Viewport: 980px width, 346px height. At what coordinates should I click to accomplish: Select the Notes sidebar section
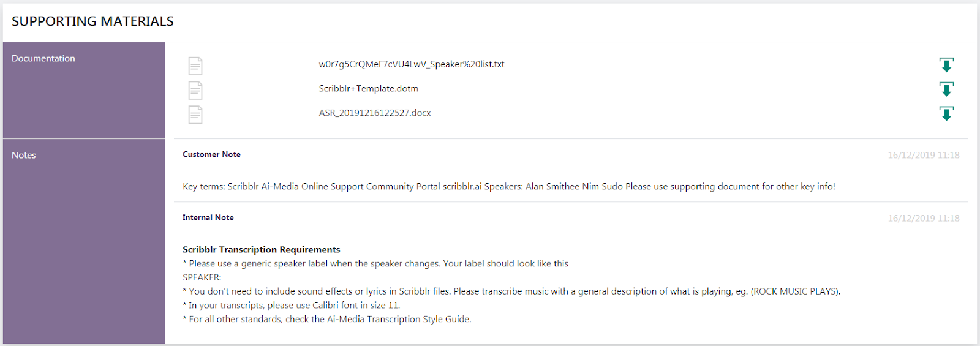24,156
